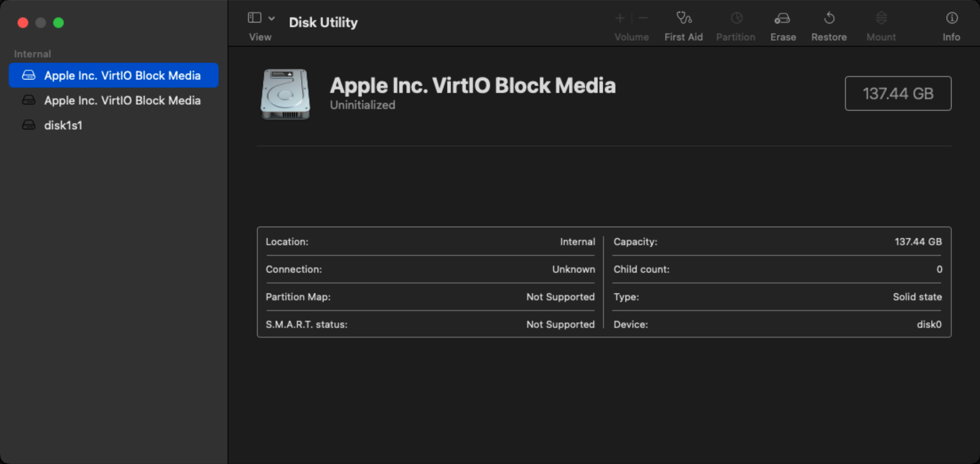Select the Restore icon in the toolbar
The image size is (980, 464).
(x=829, y=24)
